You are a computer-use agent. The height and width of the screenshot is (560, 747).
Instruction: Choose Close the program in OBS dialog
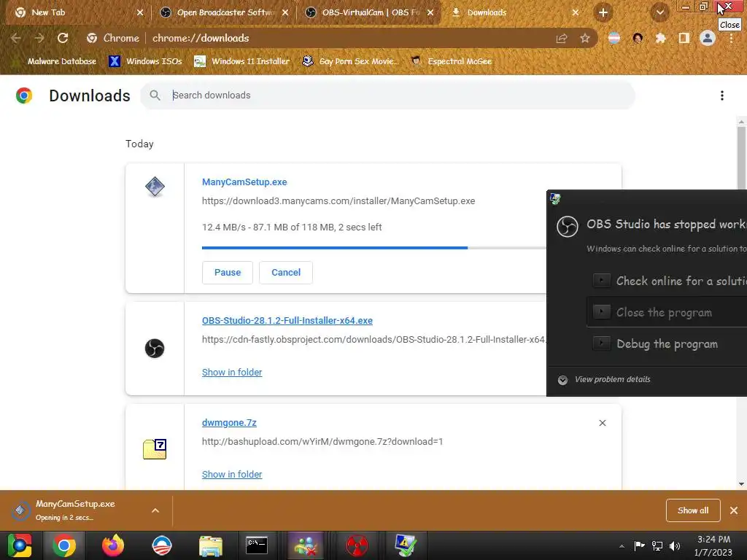tap(667, 312)
